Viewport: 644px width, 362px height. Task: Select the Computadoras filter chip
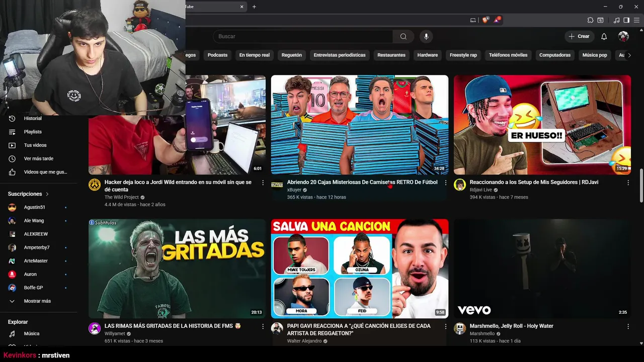(x=555, y=55)
